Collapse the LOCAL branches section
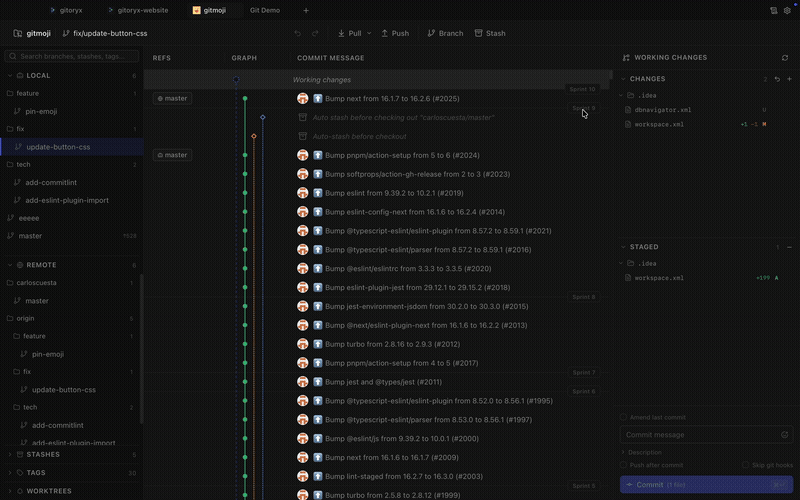 [x=10, y=76]
